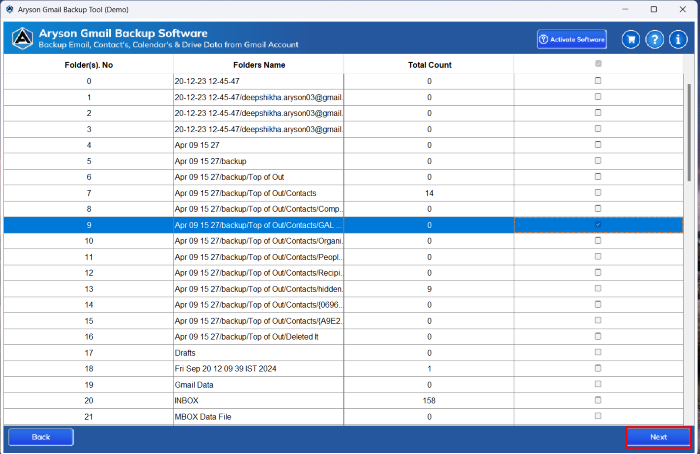700x454 pixels.
Task: Click the Aryson logo in the header
Action: (22, 38)
